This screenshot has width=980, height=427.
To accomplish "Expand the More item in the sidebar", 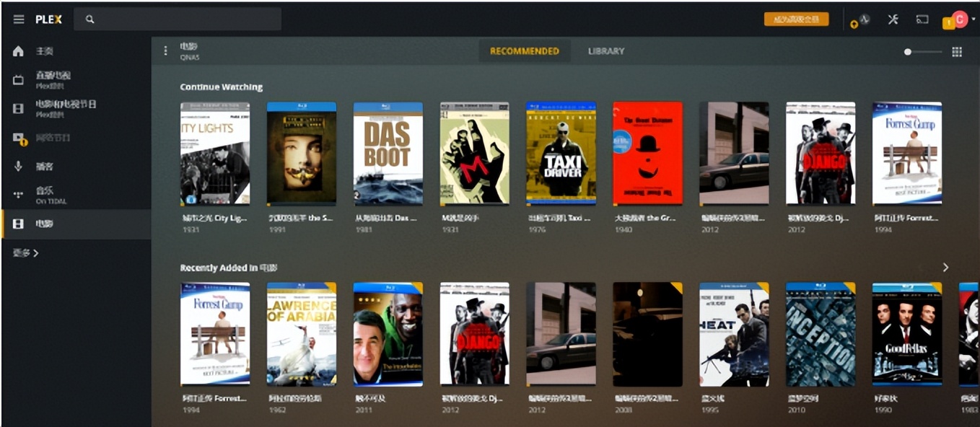I will point(26,253).
